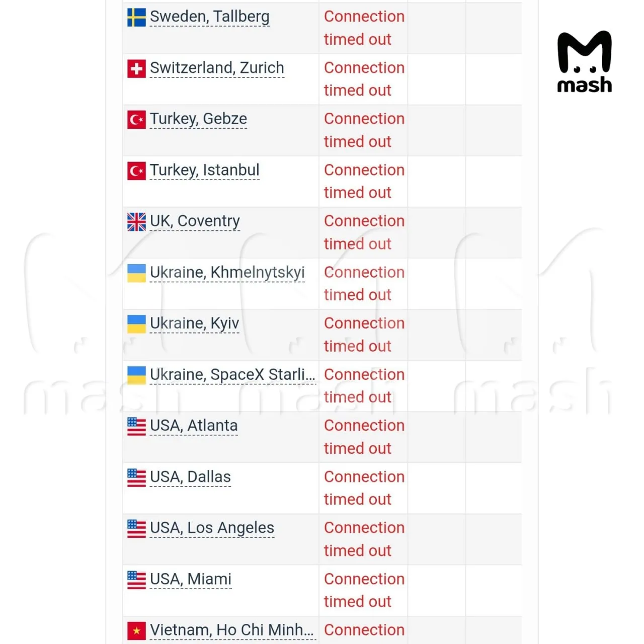This screenshot has width=644, height=644.
Task: Open the Vietnam, Ho Chi Minh entry
Action: point(232,630)
